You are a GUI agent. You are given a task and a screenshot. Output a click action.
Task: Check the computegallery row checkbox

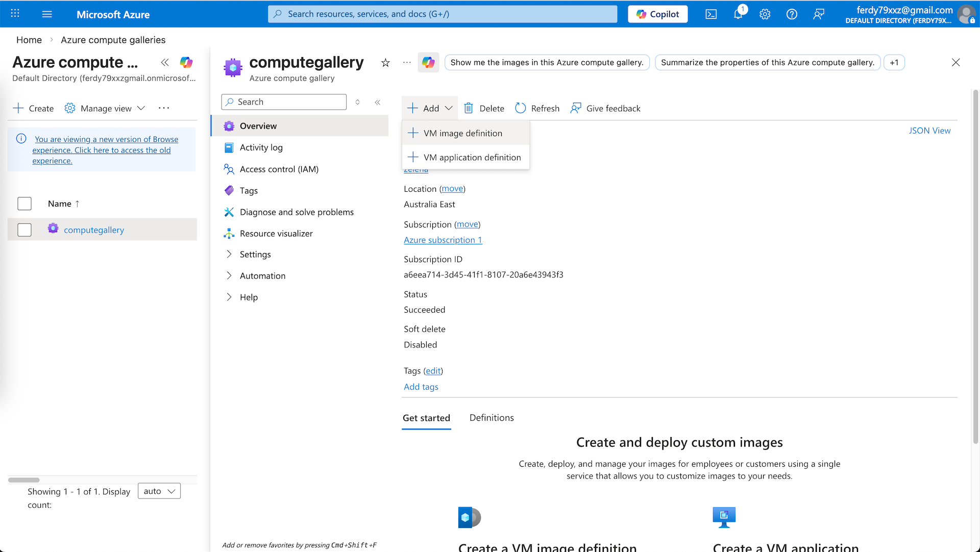click(x=24, y=230)
